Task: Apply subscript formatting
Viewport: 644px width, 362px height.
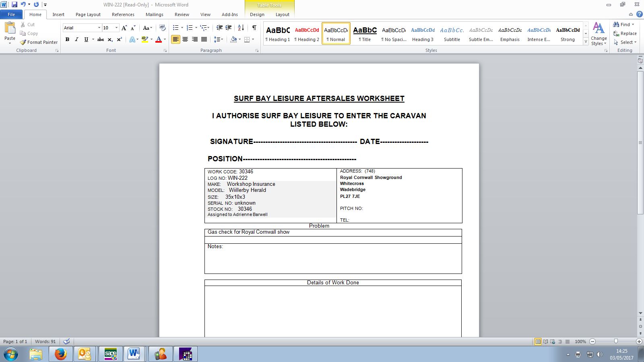Action: point(110,39)
